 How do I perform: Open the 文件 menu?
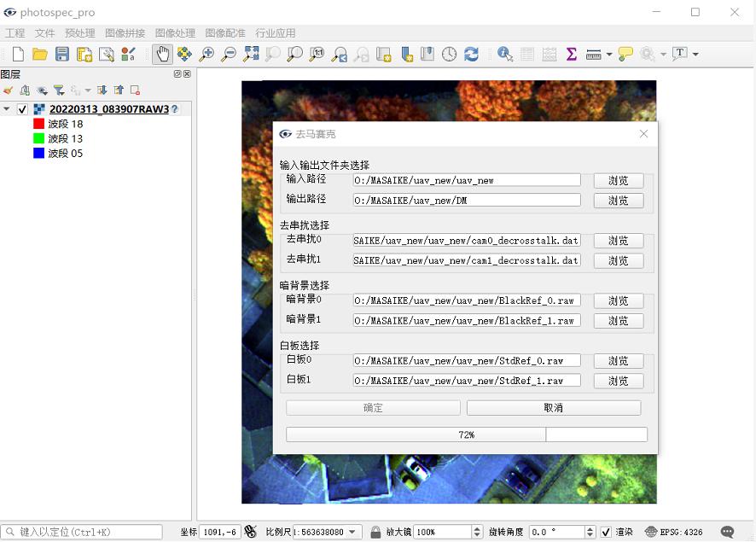click(45, 33)
